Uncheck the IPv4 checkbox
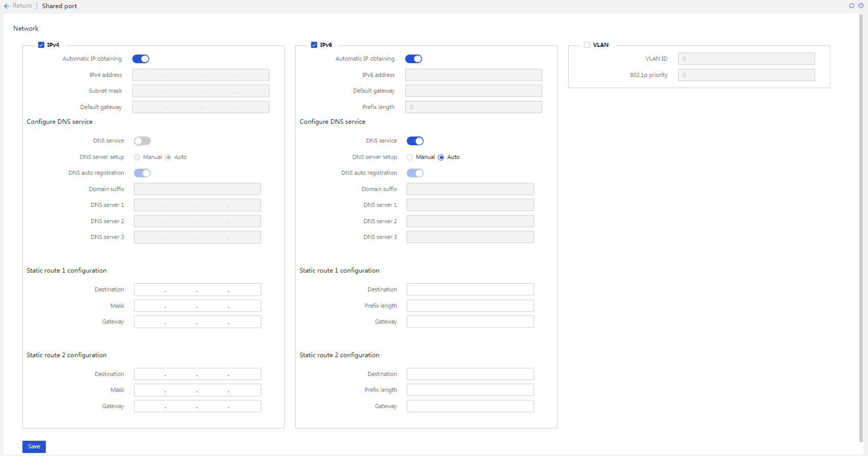This screenshot has height=456, width=868. [x=41, y=45]
